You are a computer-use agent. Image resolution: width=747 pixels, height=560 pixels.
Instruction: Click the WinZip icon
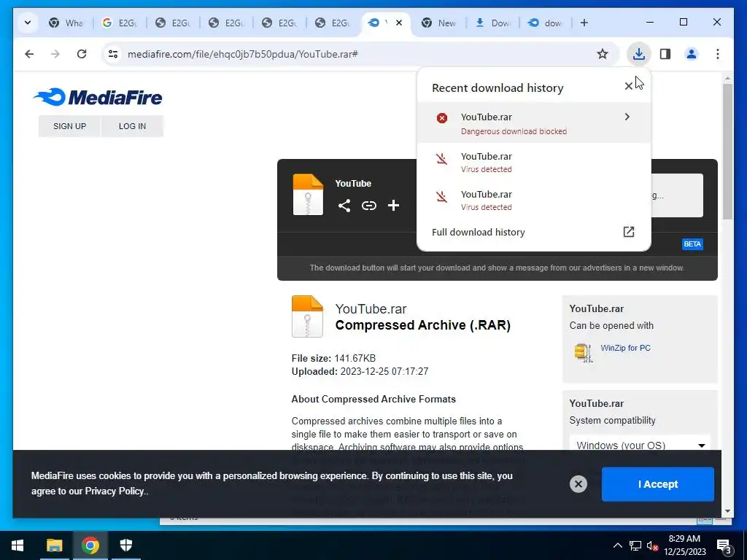pyautogui.click(x=583, y=352)
